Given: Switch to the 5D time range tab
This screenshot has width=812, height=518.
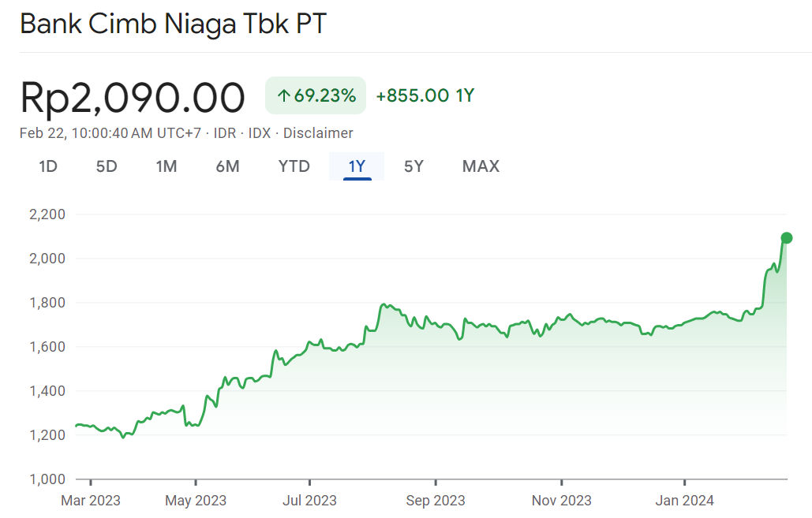Looking at the screenshot, I should [x=107, y=166].
